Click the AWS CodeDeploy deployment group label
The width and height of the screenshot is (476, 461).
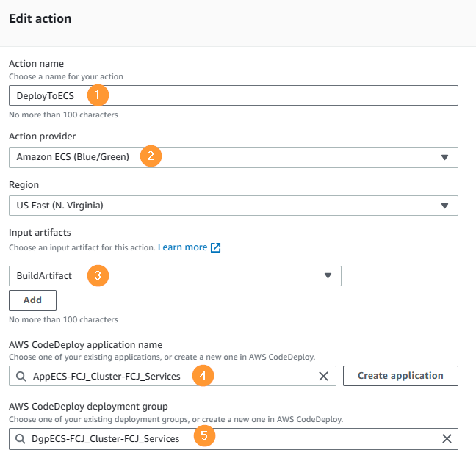click(88, 406)
